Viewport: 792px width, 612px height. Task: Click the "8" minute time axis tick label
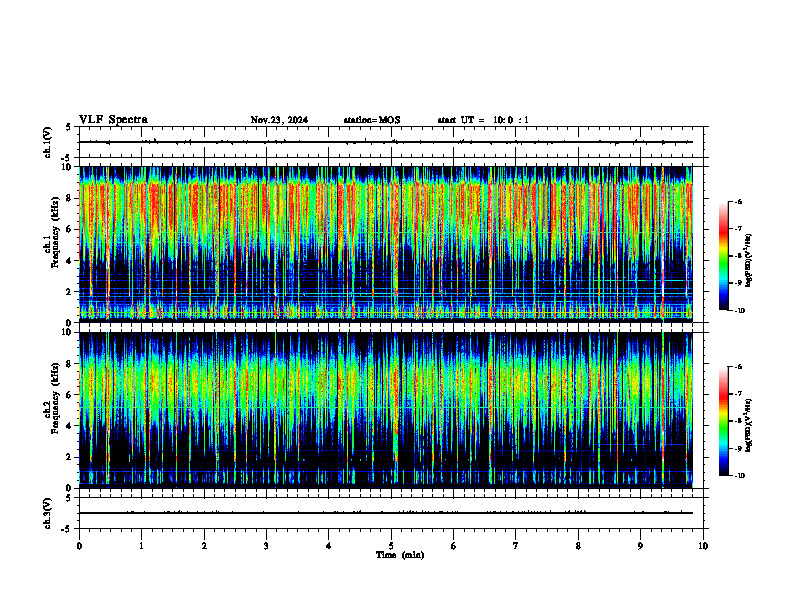click(578, 546)
